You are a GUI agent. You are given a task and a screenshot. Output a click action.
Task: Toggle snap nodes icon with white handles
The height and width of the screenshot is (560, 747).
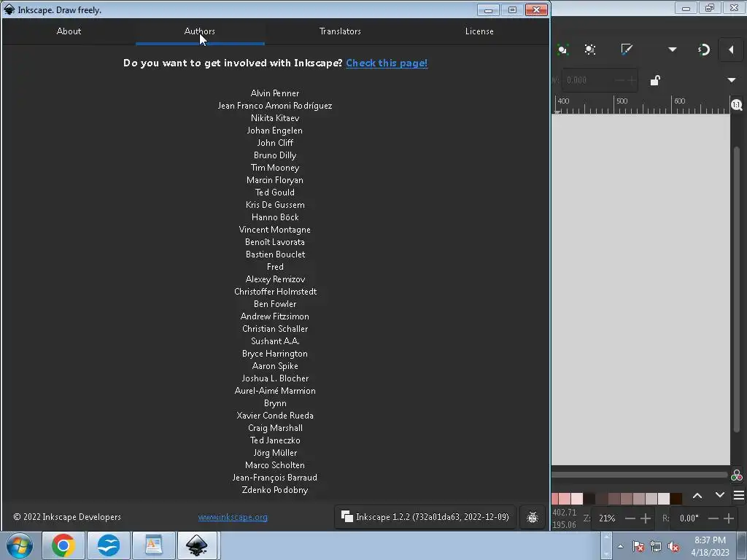pos(589,50)
